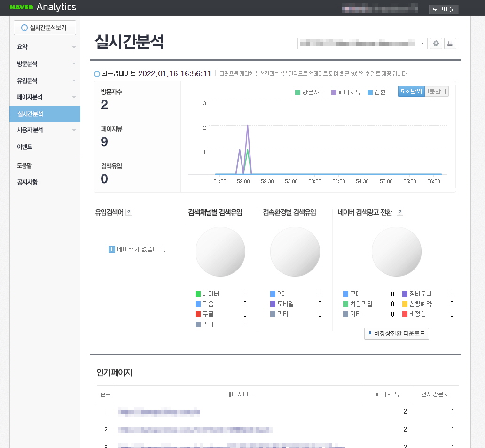This screenshot has width=485, height=448.
Task: Expand the 방문분석 sidebar section
Action: pyautogui.click(x=45, y=63)
